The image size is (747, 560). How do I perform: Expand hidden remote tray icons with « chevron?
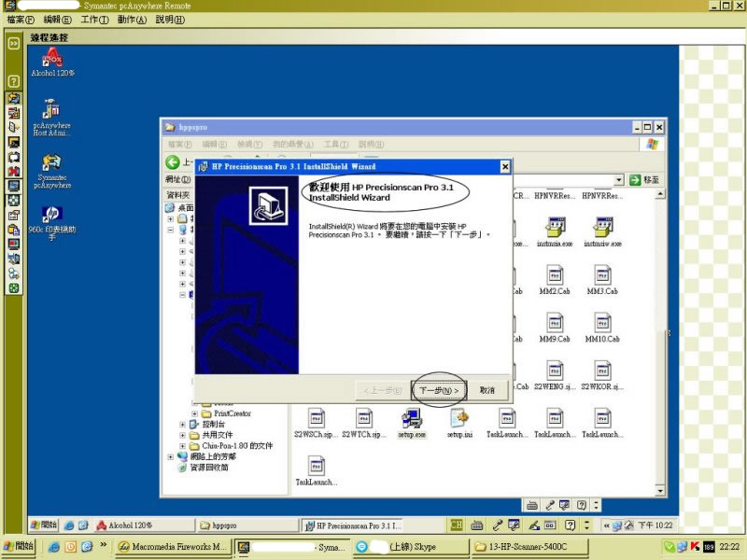[x=606, y=525]
